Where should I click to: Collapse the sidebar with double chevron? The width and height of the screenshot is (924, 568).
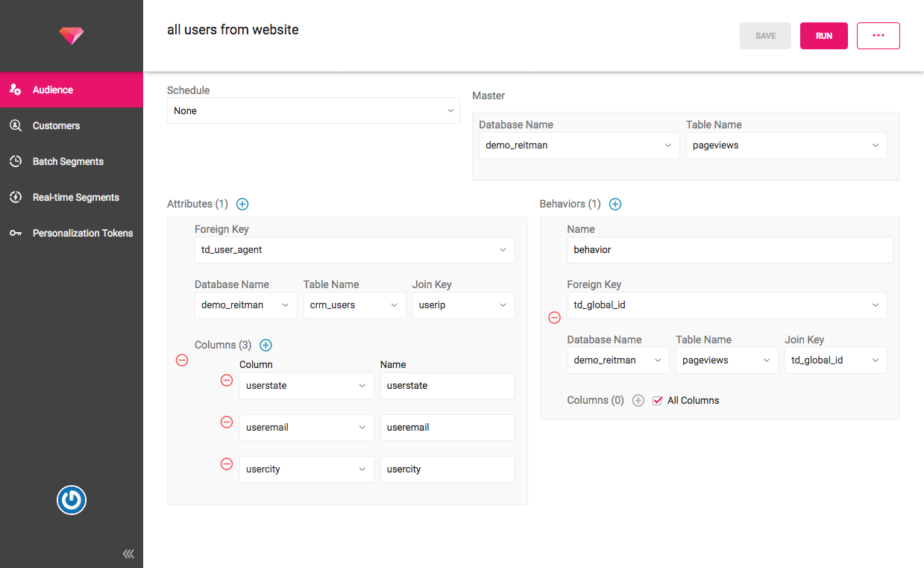pos(128,553)
